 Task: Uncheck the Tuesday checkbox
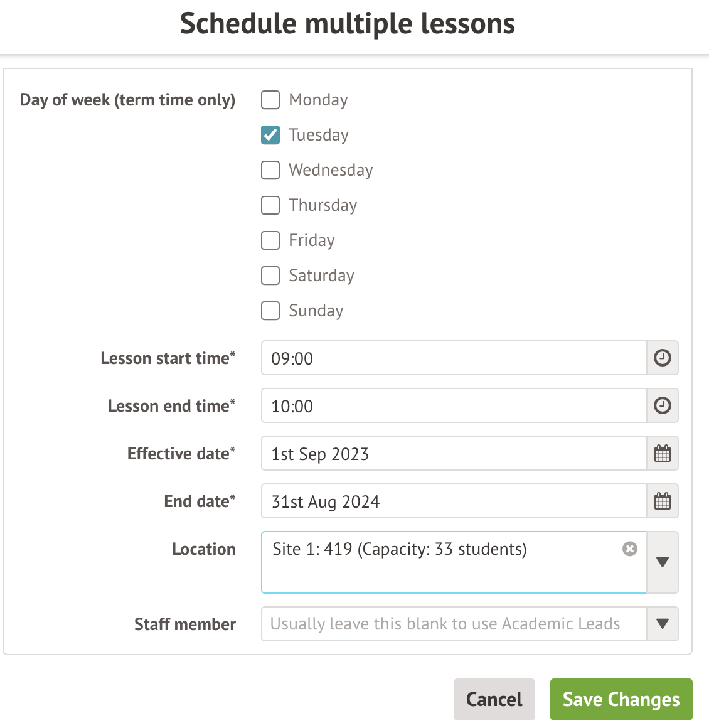click(270, 135)
